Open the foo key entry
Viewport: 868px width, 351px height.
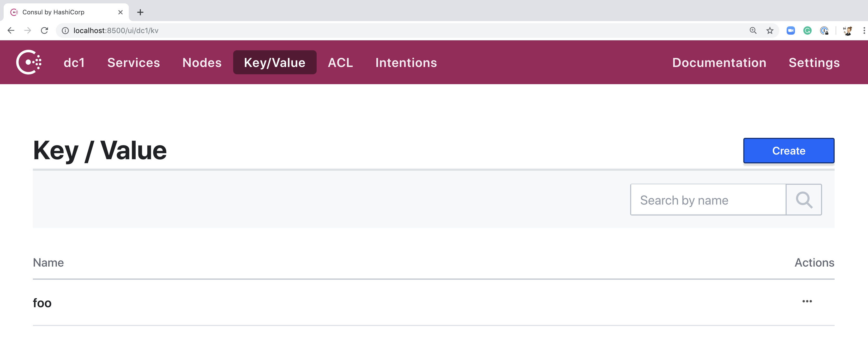point(42,303)
